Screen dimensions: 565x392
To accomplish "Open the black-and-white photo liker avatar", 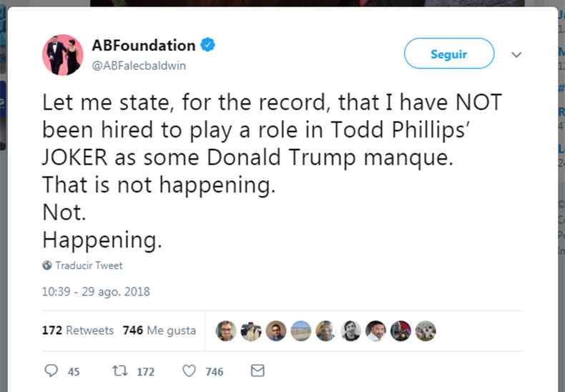I will pyautogui.click(x=350, y=330).
